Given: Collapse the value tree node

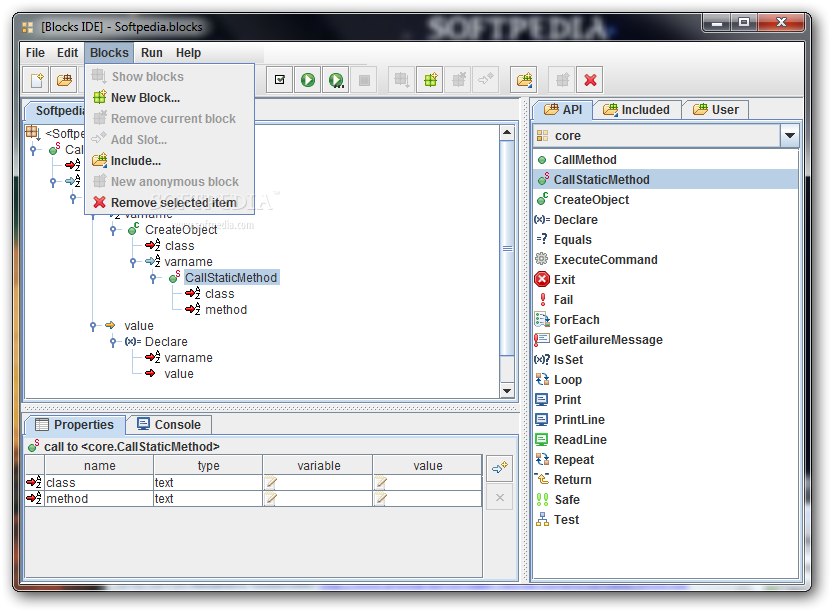Looking at the screenshot, I should pyautogui.click(x=93, y=326).
